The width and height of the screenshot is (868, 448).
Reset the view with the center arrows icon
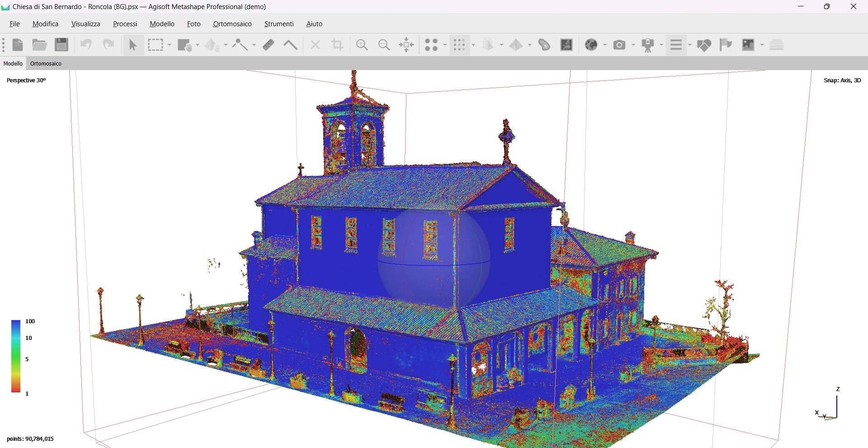coord(406,45)
